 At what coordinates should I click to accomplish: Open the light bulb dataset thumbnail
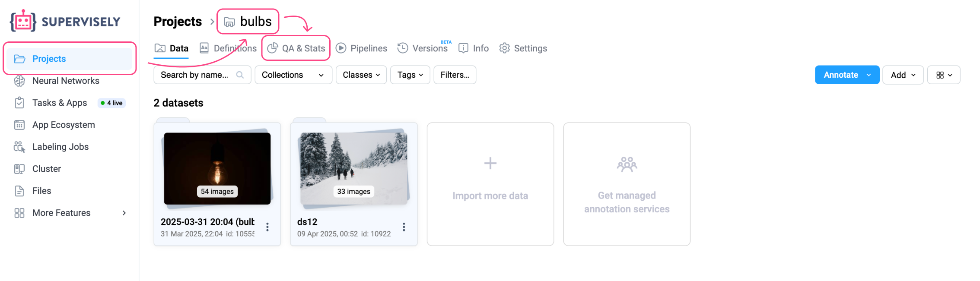point(217,168)
